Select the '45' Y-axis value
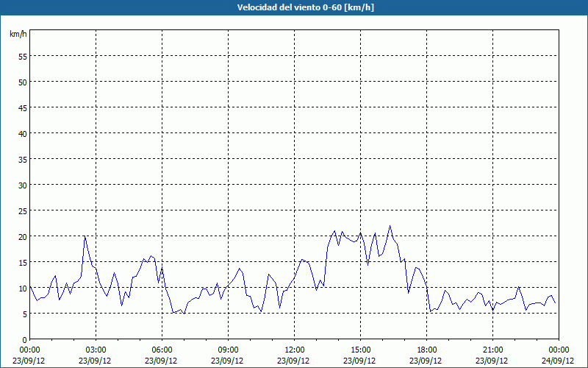This screenshot has height=368, width=588. [x=23, y=107]
